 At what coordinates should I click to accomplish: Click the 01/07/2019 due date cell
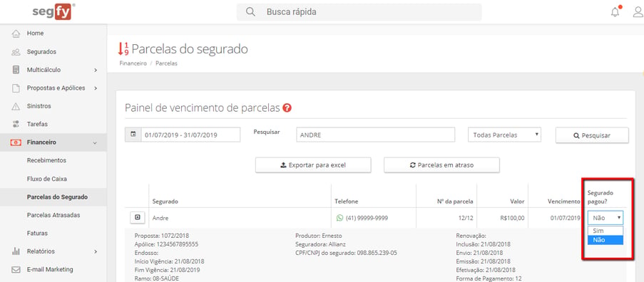pyautogui.click(x=565, y=218)
